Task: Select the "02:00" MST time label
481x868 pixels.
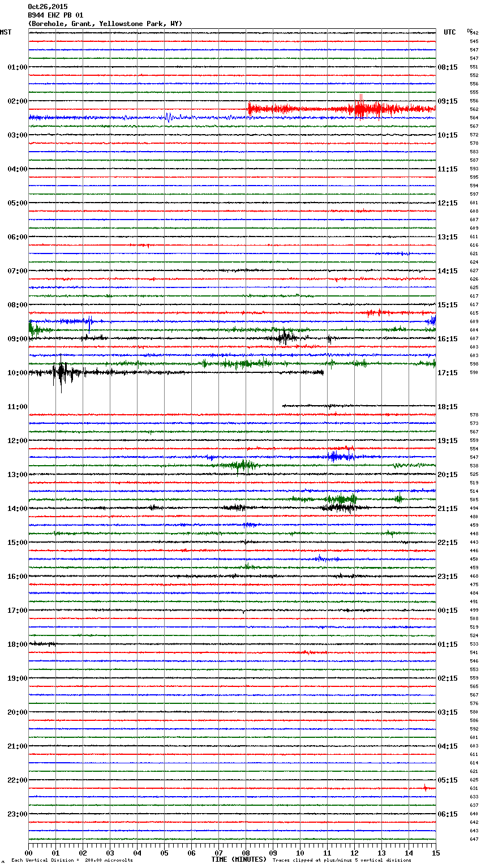Action: [x=18, y=101]
